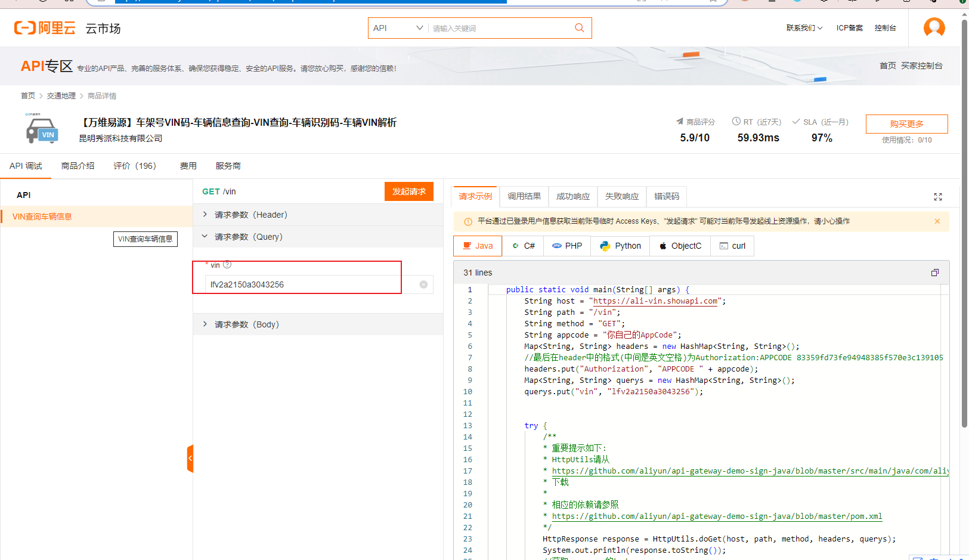The image size is (969, 560).
Task: Open the 失败响应 tab
Action: (x=622, y=196)
